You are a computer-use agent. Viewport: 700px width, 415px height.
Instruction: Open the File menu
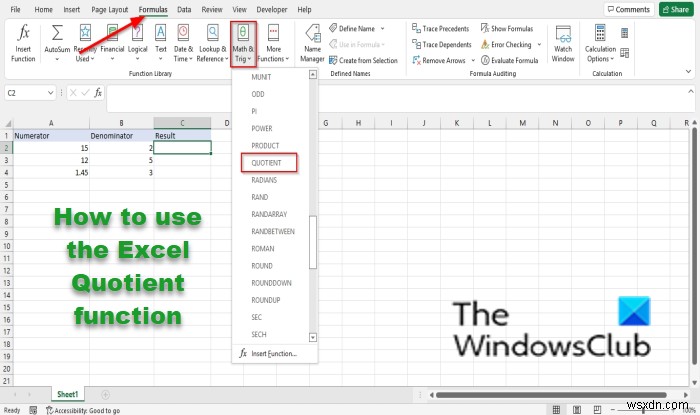(x=15, y=9)
